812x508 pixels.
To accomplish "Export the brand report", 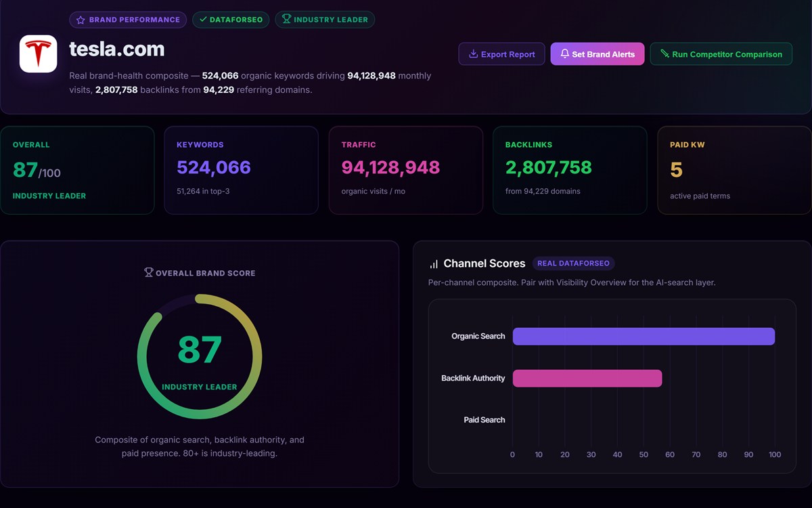I will (x=501, y=54).
